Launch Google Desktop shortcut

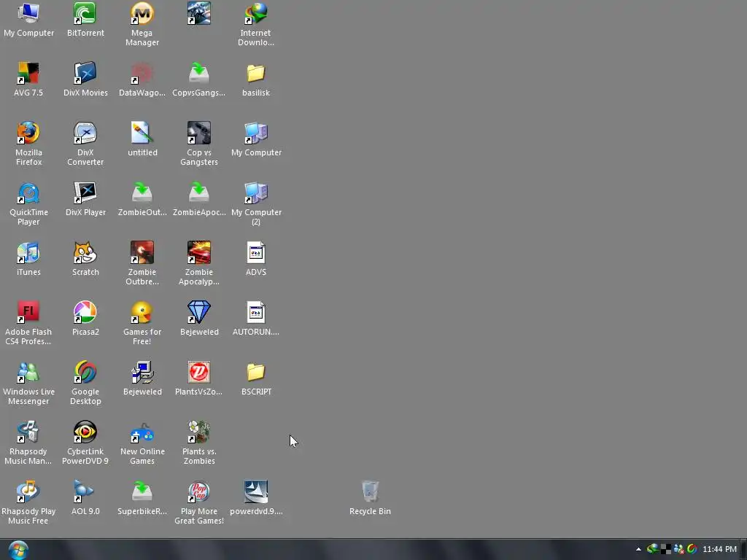(85, 383)
